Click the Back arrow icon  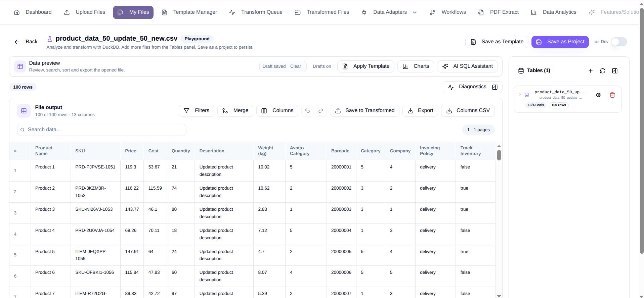(x=17, y=42)
